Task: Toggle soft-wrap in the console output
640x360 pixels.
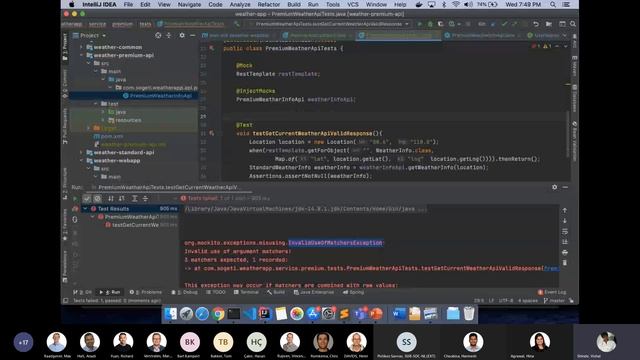Action: pos(564,231)
